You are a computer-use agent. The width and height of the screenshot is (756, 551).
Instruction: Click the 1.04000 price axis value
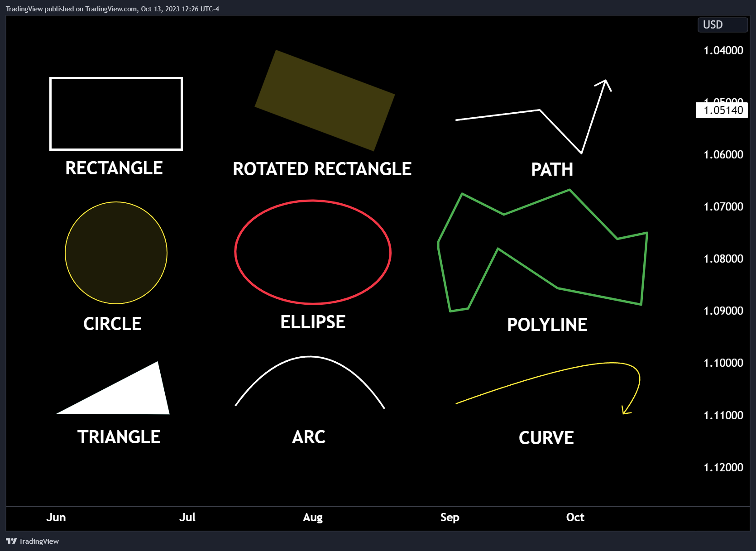click(723, 50)
